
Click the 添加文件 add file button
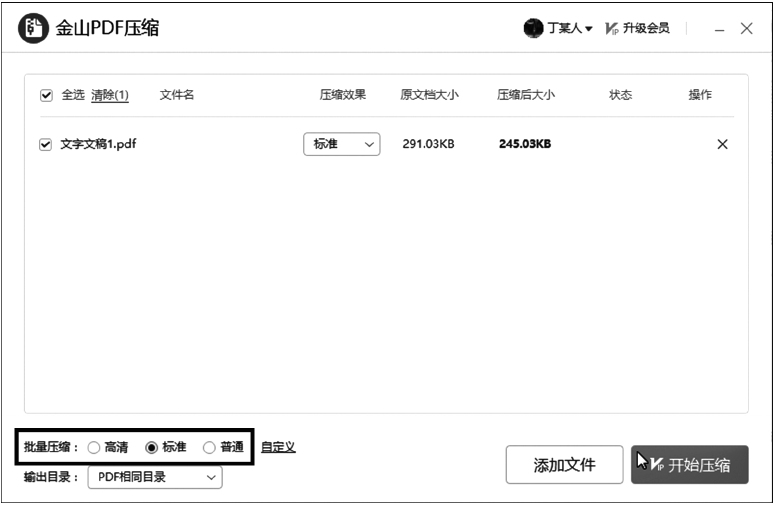(564, 465)
